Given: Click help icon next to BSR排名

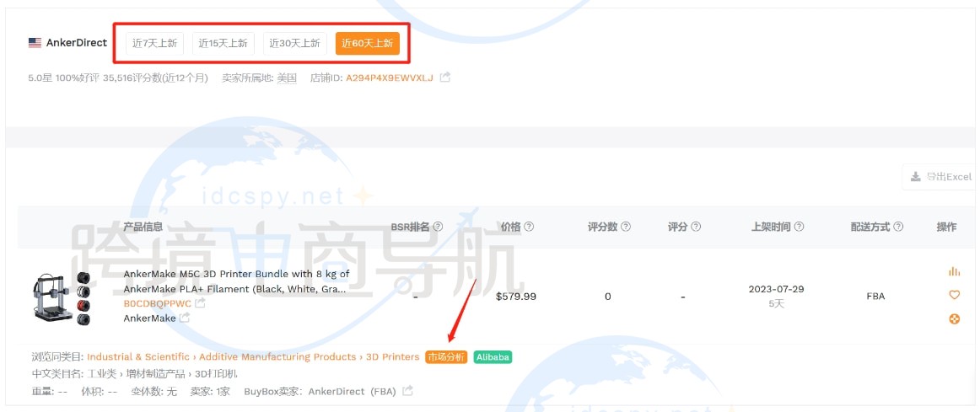Looking at the screenshot, I should tap(438, 227).
